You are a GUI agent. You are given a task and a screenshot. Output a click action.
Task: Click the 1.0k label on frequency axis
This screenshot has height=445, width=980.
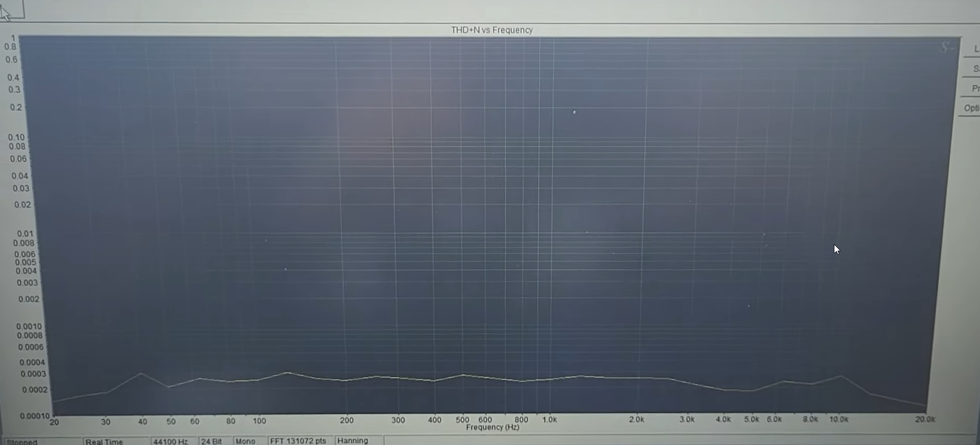pyautogui.click(x=550, y=420)
